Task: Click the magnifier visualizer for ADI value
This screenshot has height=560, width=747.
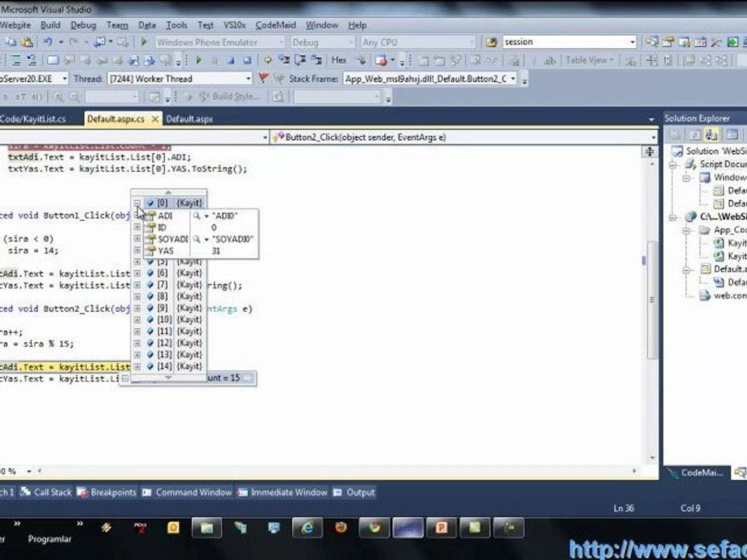Action: click(196, 215)
